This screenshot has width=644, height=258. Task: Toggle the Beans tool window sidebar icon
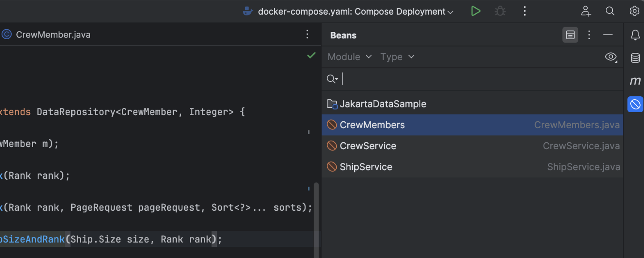click(x=635, y=104)
